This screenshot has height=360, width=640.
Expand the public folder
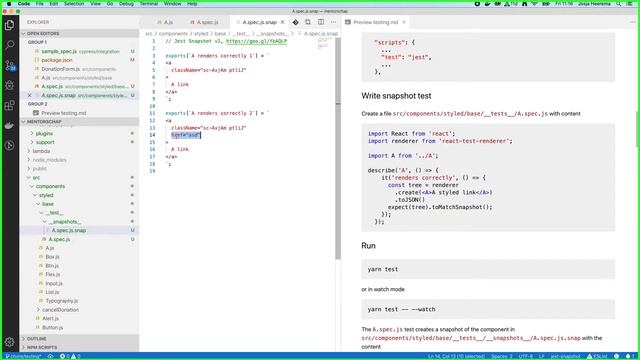click(40, 169)
